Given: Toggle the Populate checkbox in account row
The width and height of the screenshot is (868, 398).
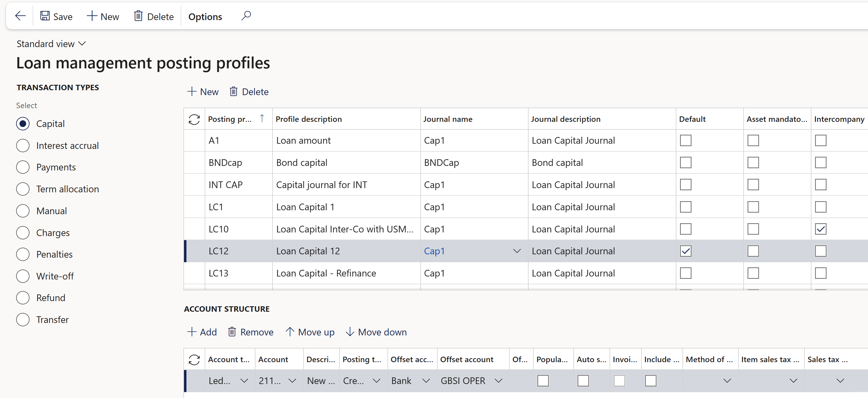Looking at the screenshot, I should click(543, 381).
